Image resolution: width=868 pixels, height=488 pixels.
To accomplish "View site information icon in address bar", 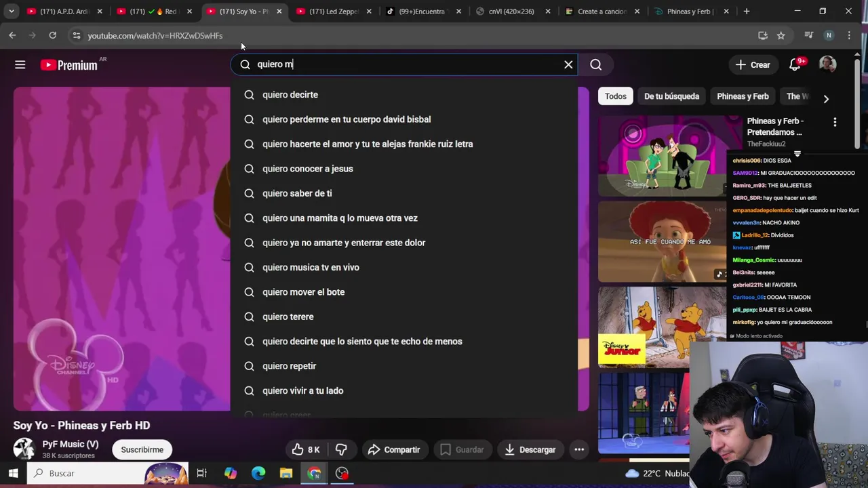I will tap(76, 35).
